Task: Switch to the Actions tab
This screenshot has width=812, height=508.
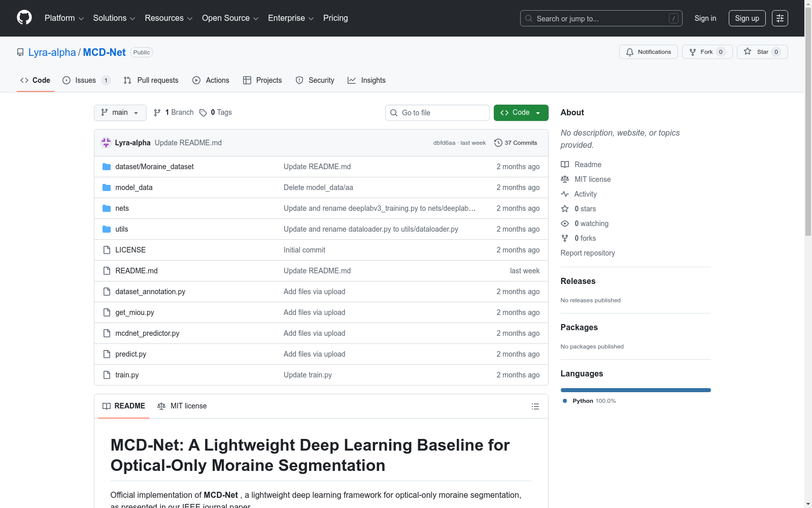Action: (x=211, y=80)
